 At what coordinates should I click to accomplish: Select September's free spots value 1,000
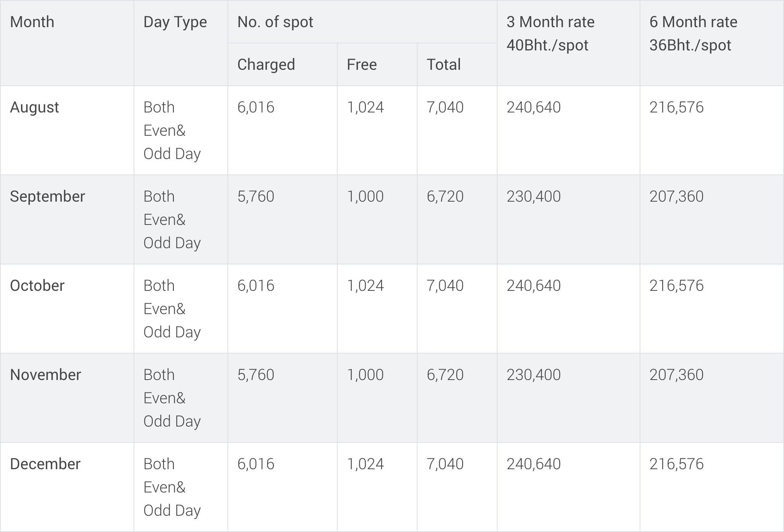pyautogui.click(x=365, y=197)
